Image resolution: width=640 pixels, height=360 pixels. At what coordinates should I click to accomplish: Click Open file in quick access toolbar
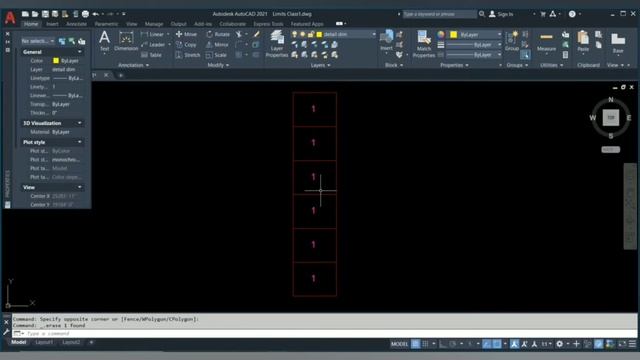pos(35,14)
